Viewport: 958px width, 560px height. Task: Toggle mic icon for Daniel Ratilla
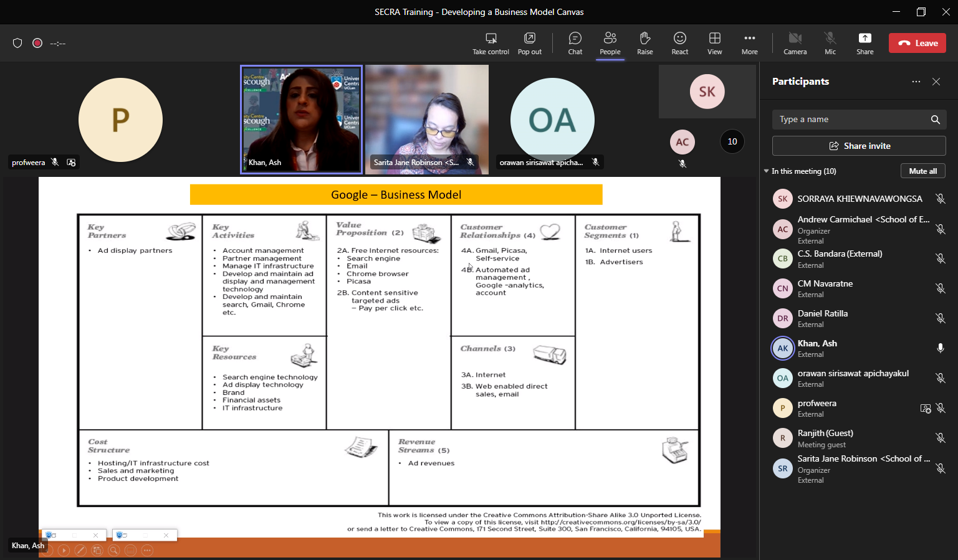coord(941,318)
